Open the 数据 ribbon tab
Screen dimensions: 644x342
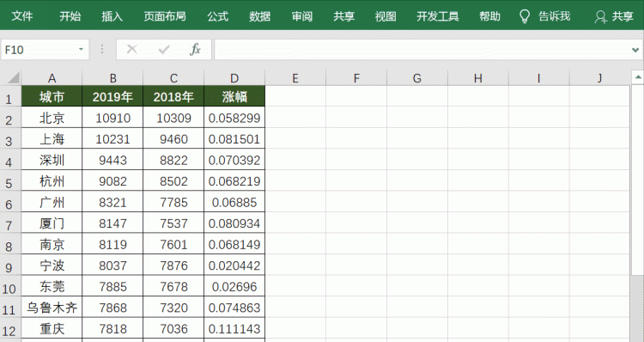pyautogui.click(x=259, y=16)
